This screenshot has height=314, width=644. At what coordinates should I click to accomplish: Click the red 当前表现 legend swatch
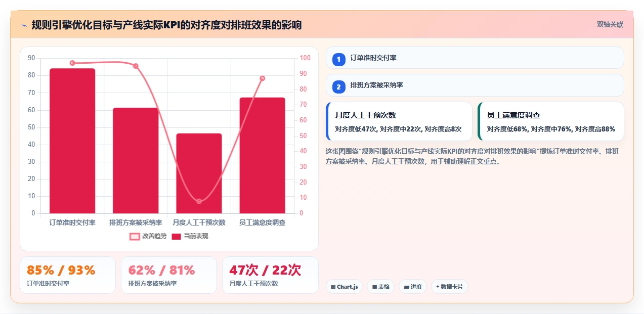(x=177, y=237)
